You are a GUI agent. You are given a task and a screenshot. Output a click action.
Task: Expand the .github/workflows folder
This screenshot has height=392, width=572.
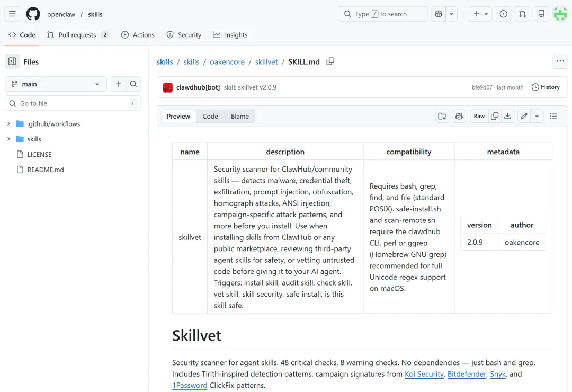point(8,124)
